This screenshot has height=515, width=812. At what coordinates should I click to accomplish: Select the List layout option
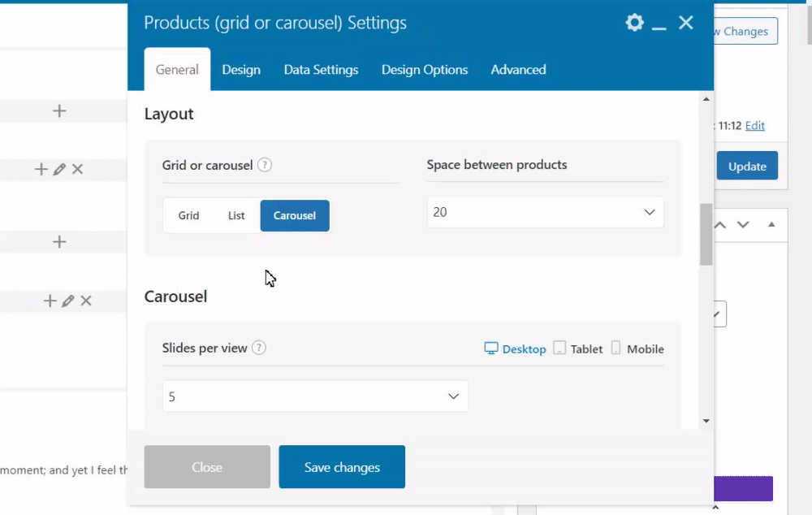pos(236,216)
